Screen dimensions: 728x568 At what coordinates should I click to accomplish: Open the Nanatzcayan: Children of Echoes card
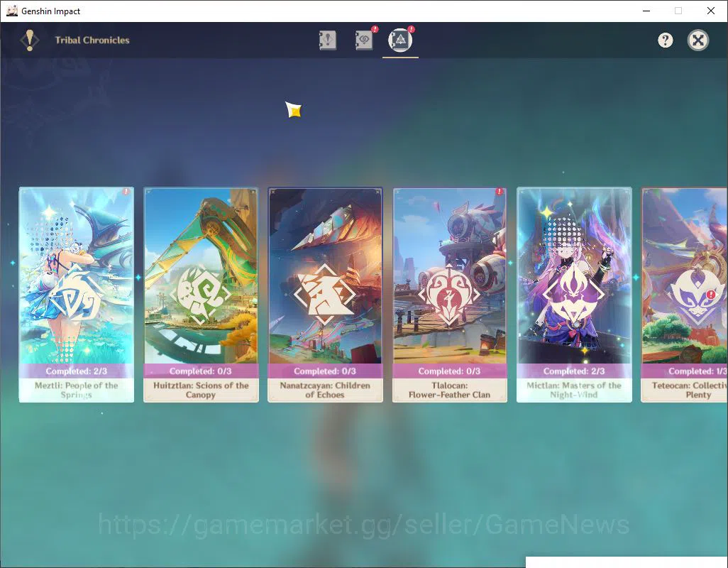pyautogui.click(x=325, y=295)
